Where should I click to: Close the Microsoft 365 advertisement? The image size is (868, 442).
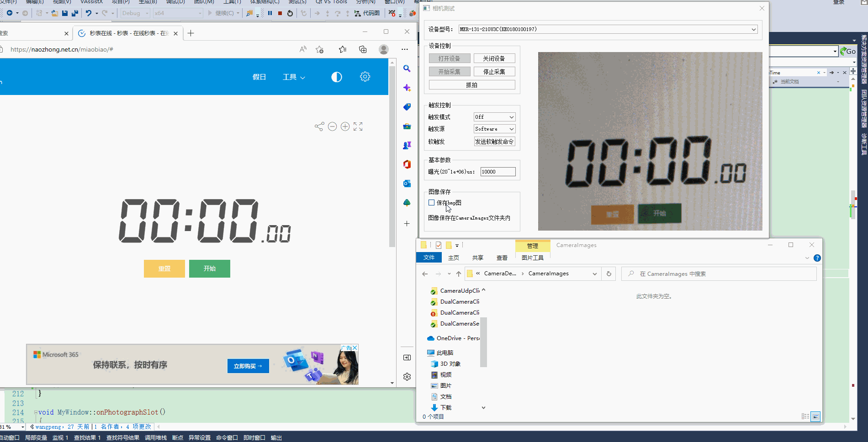(x=355, y=348)
